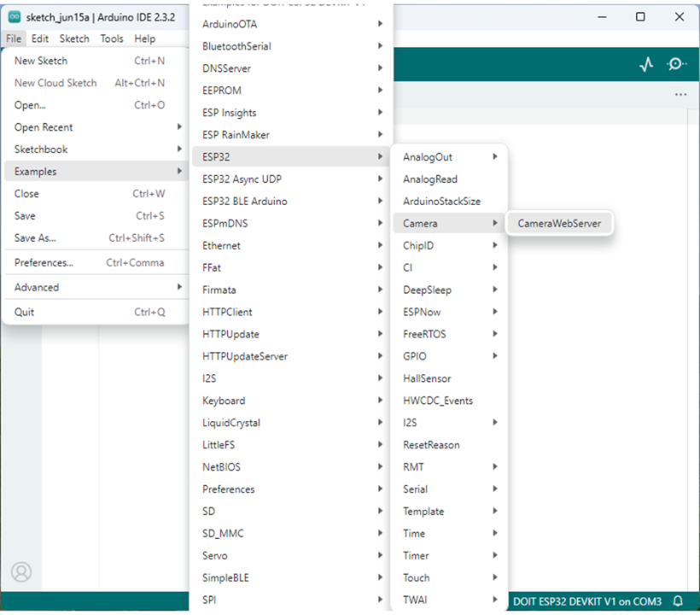The image size is (700, 615).
Task: Expand the GPIO submenu
Action: tap(449, 356)
